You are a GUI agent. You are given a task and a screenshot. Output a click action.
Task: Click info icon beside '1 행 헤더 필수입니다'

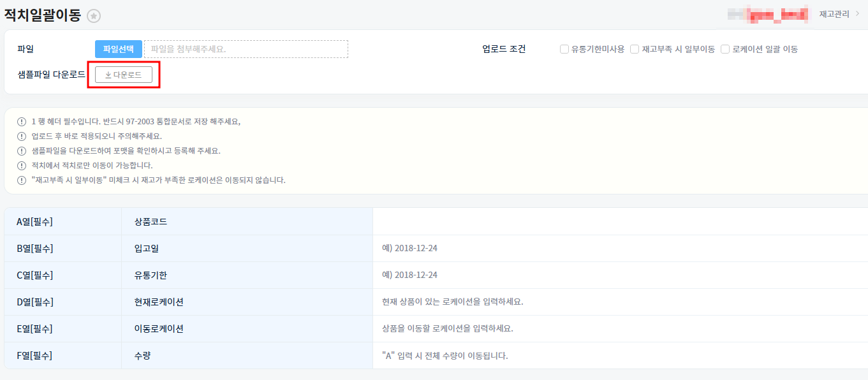pos(22,121)
